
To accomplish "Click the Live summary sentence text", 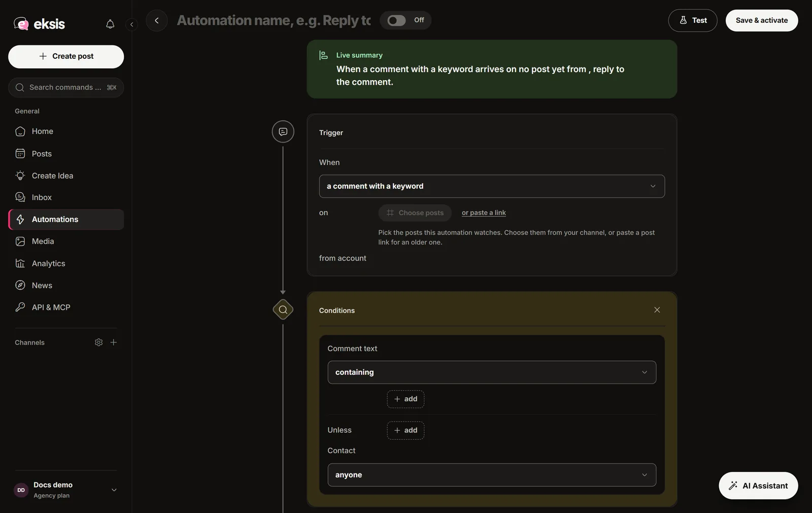I will [480, 76].
